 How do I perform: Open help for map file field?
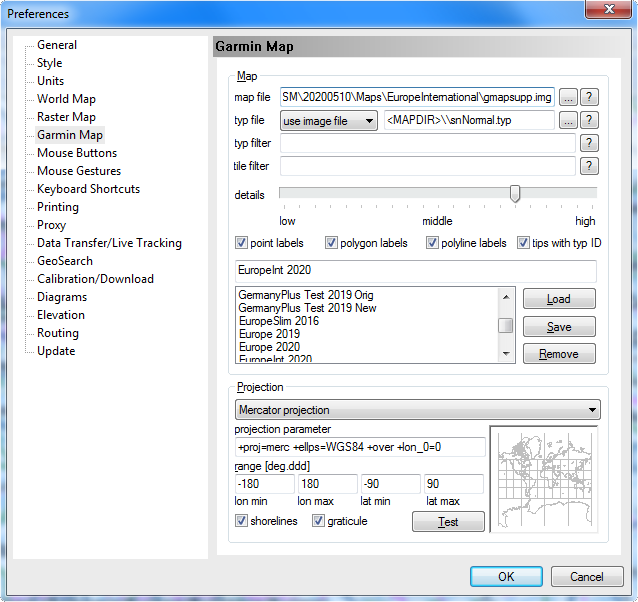point(590,97)
